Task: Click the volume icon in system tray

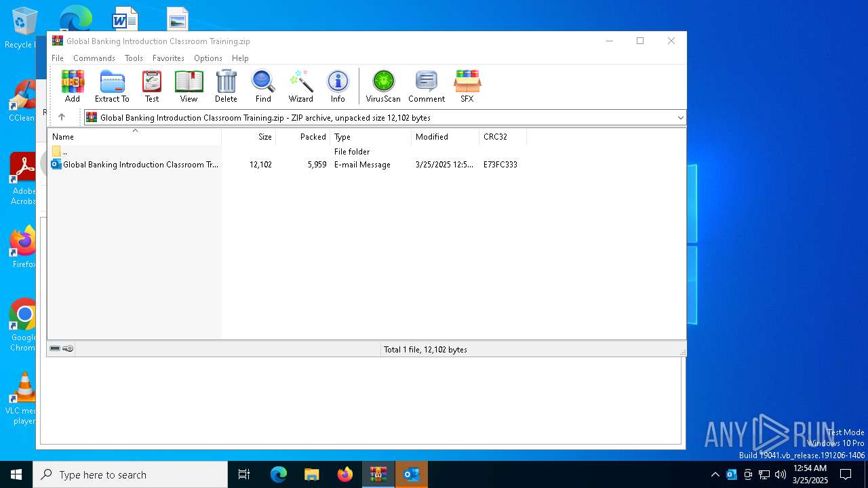Action: 781,474
